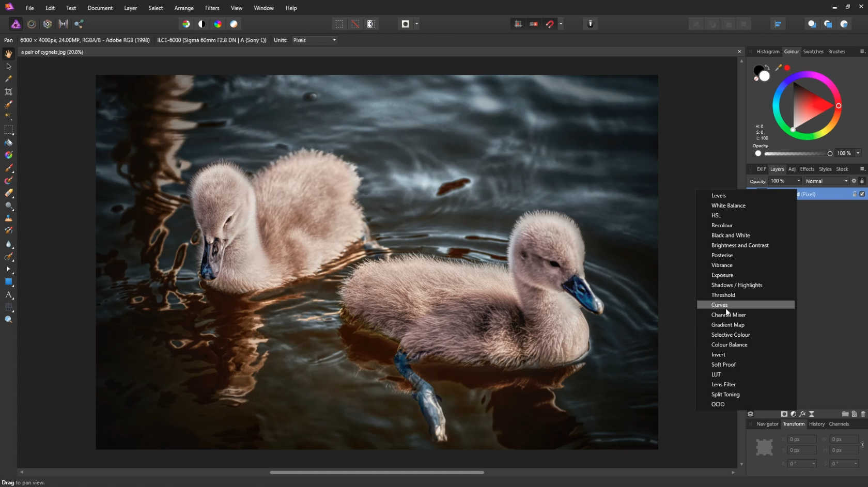Open the Filters menu
The width and height of the screenshot is (868, 487).
click(x=212, y=8)
